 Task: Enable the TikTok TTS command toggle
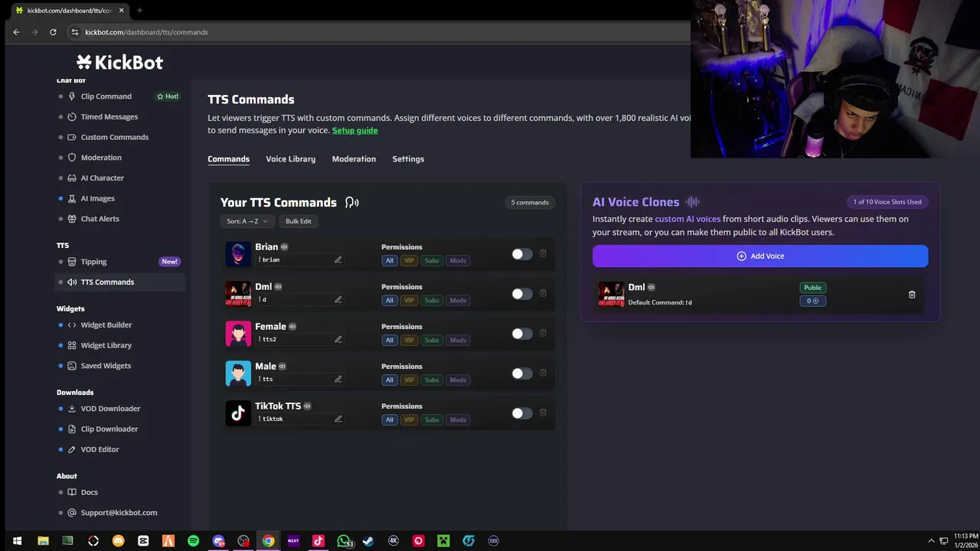[x=522, y=413]
